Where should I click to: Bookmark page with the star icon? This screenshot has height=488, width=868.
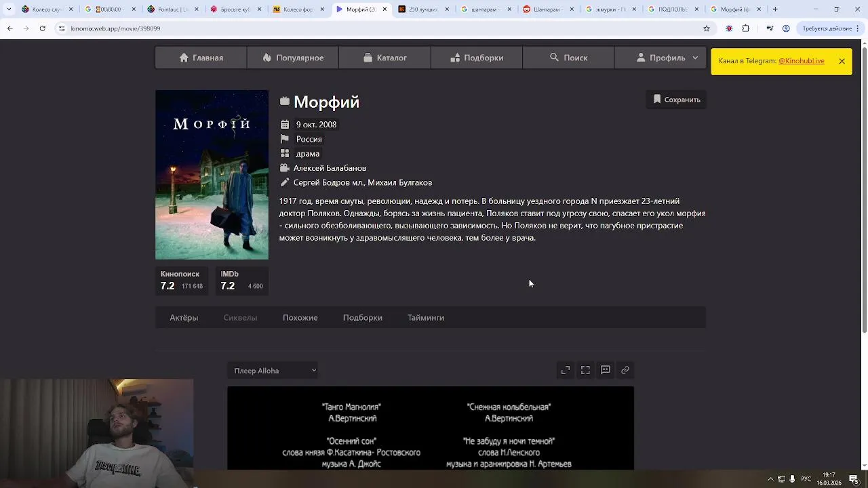pyautogui.click(x=707, y=28)
